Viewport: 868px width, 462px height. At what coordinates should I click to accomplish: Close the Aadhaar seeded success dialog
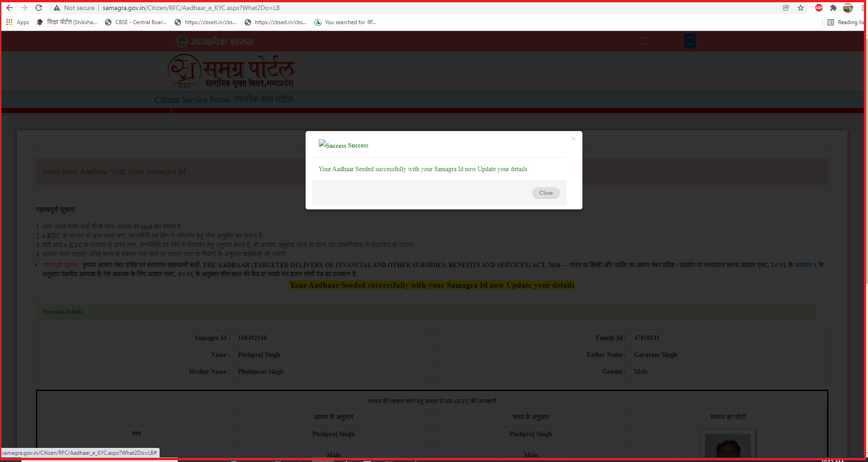pos(546,193)
